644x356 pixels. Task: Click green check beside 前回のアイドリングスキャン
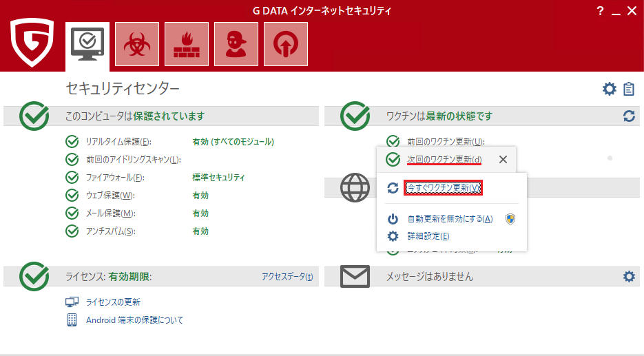click(72, 159)
